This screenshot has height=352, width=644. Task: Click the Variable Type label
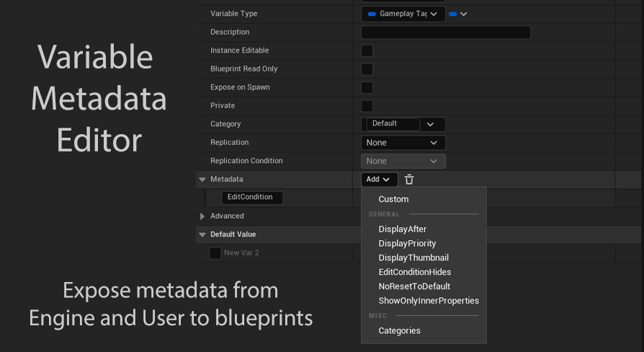[233, 14]
